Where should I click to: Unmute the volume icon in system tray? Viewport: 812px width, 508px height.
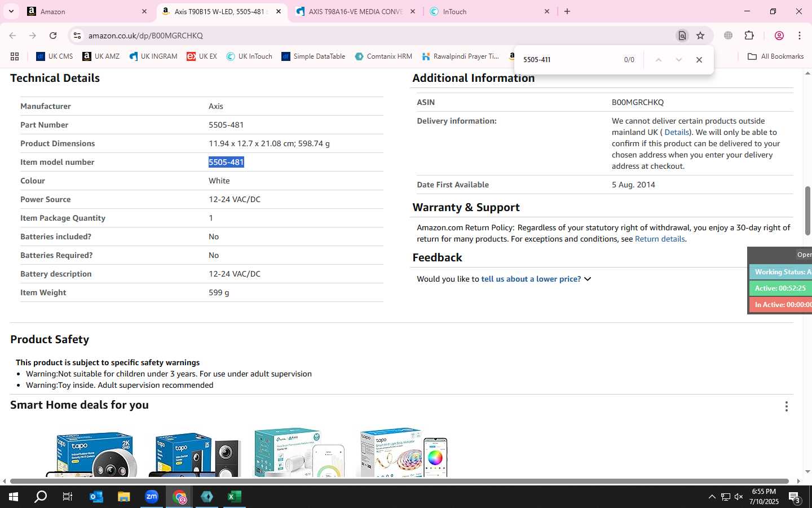(x=739, y=497)
